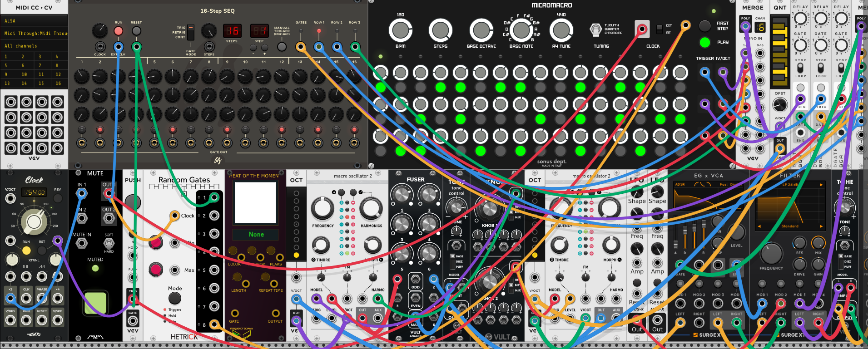Click the CHAN display on MERGE module
Viewport: 868px width, 349px height.
(x=761, y=27)
